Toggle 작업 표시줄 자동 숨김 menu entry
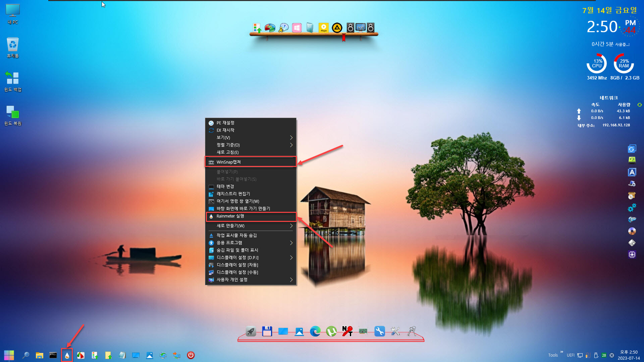The width and height of the screenshot is (644, 362). click(251, 236)
